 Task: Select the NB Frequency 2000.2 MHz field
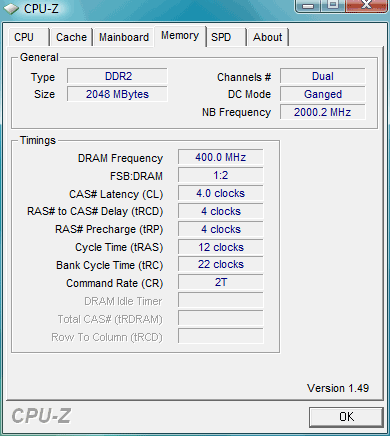(322, 112)
